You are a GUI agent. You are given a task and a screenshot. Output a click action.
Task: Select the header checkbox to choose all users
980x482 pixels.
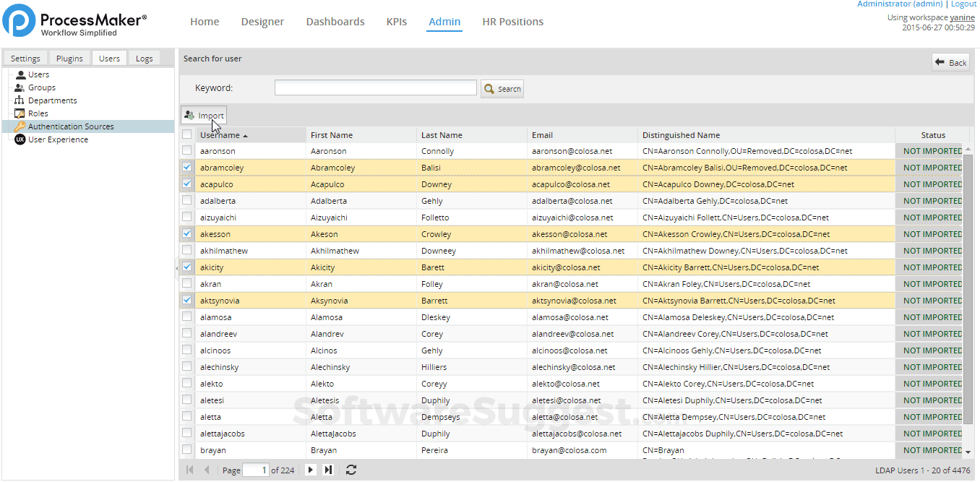[187, 134]
